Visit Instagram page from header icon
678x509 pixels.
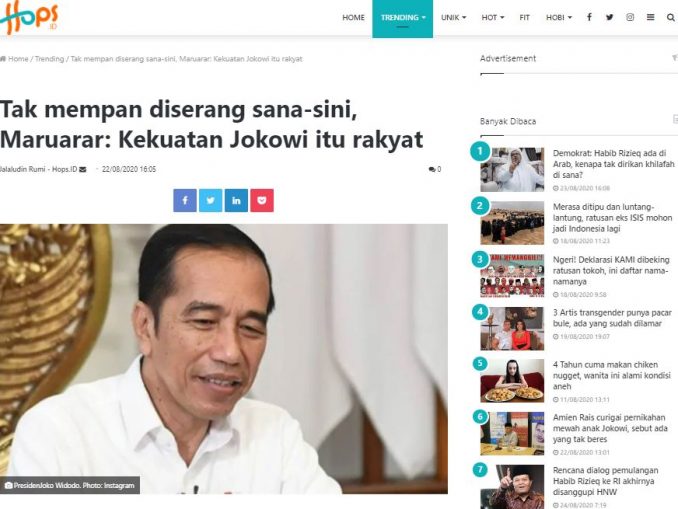click(630, 17)
